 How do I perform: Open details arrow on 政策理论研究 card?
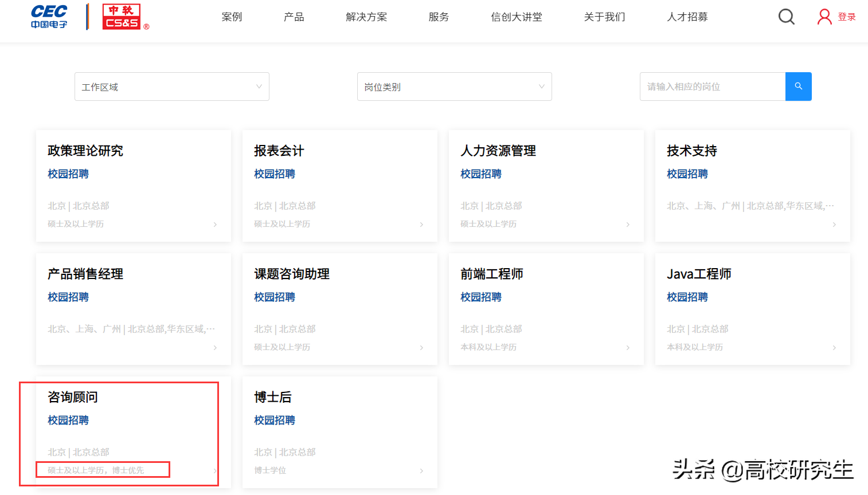(215, 224)
